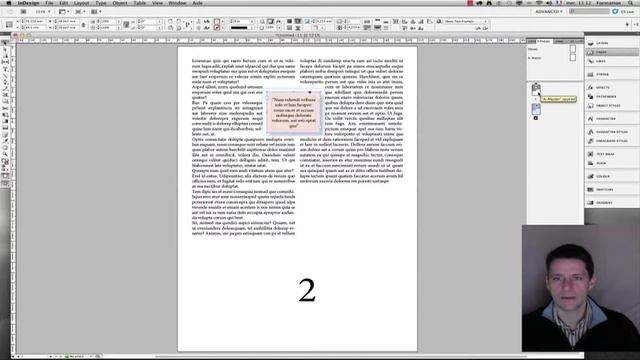Click the pink pull-quote text frame
This screenshot has width=640, height=360.
coord(294,113)
